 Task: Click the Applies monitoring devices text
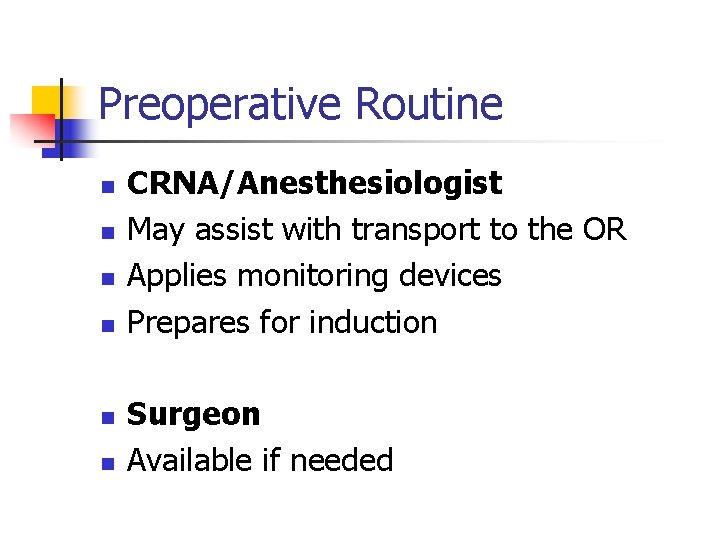[x=314, y=276]
